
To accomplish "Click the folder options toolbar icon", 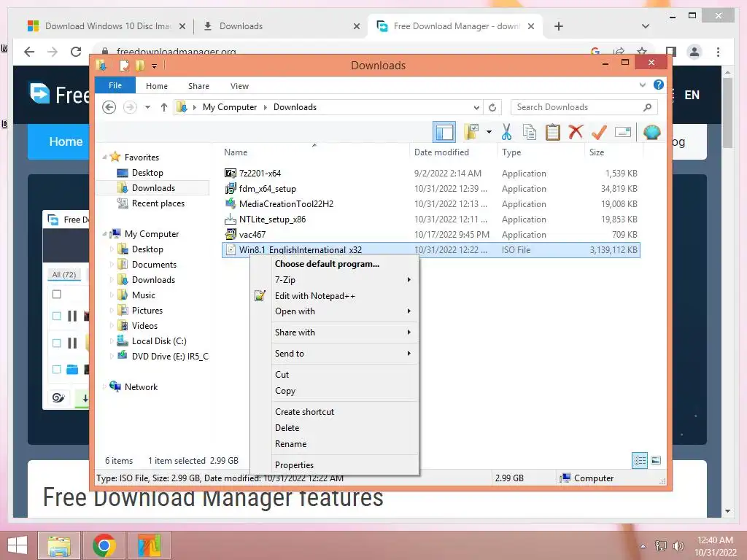I will 471,132.
